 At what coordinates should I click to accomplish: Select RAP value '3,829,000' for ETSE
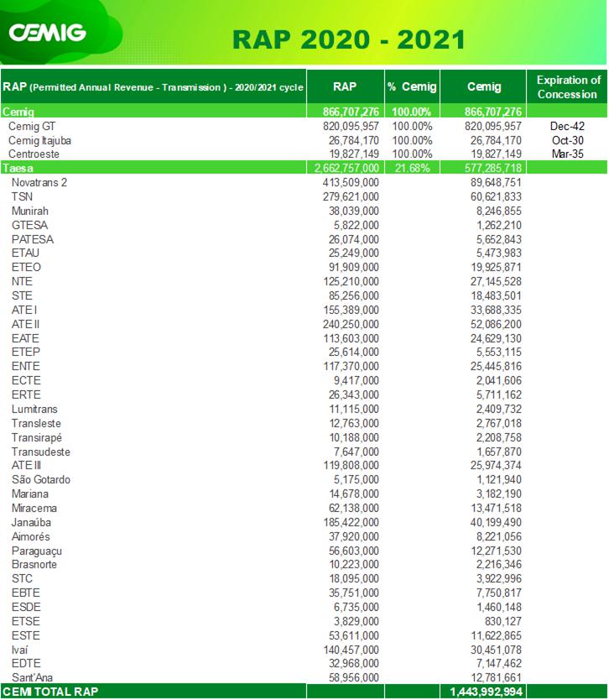tap(357, 622)
